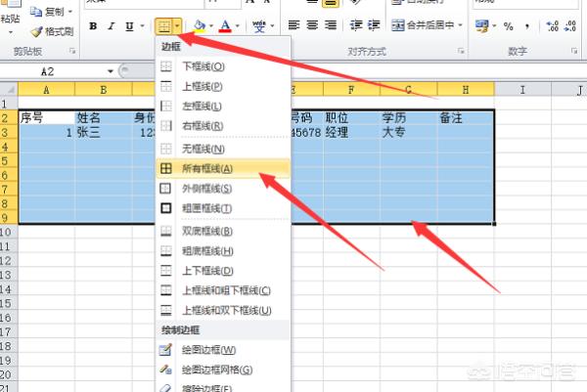Select 外侧框线(S) outside borders icon
The height and width of the screenshot is (392, 587).
[165, 188]
